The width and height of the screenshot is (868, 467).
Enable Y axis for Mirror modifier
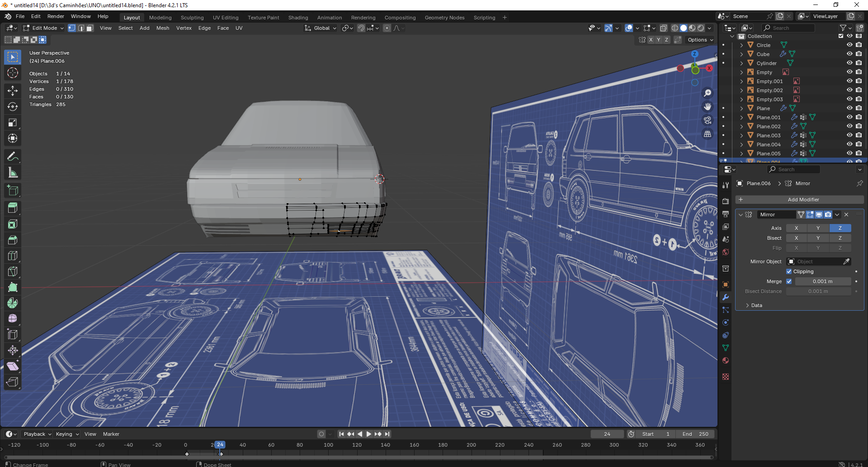pos(818,228)
